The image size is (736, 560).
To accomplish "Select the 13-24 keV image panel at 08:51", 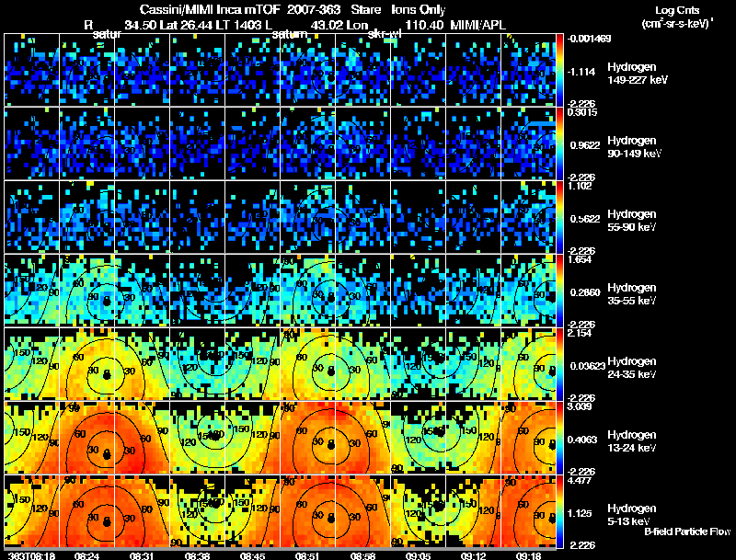I will pyautogui.click(x=307, y=438).
